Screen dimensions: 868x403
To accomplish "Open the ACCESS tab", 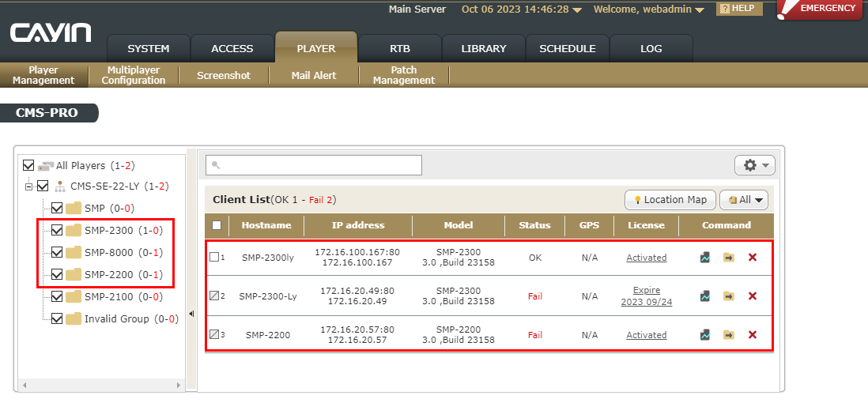I will pyautogui.click(x=232, y=49).
